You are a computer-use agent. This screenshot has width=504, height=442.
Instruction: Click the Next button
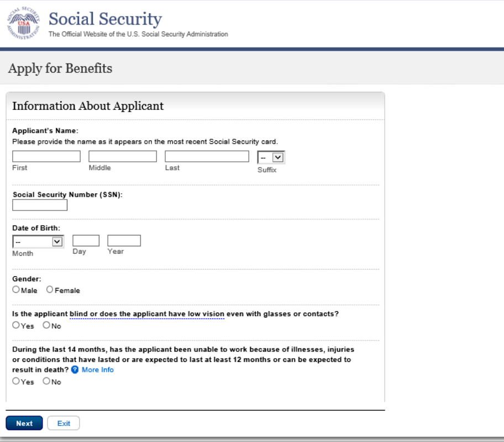click(24, 423)
